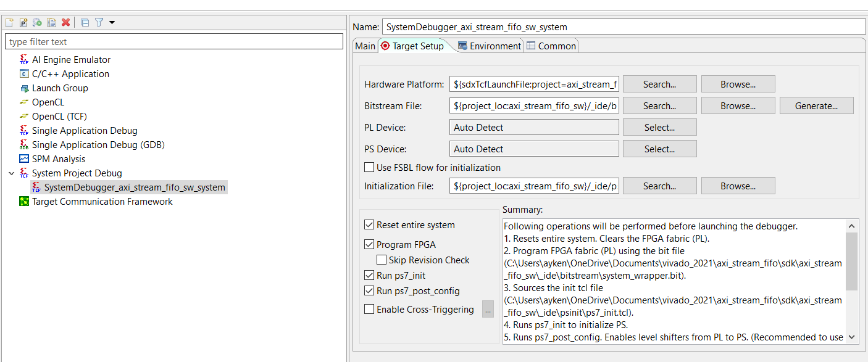The width and height of the screenshot is (868, 362).
Task: Search for an Initialization File
Action: pyautogui.click(x=660, y=186)
